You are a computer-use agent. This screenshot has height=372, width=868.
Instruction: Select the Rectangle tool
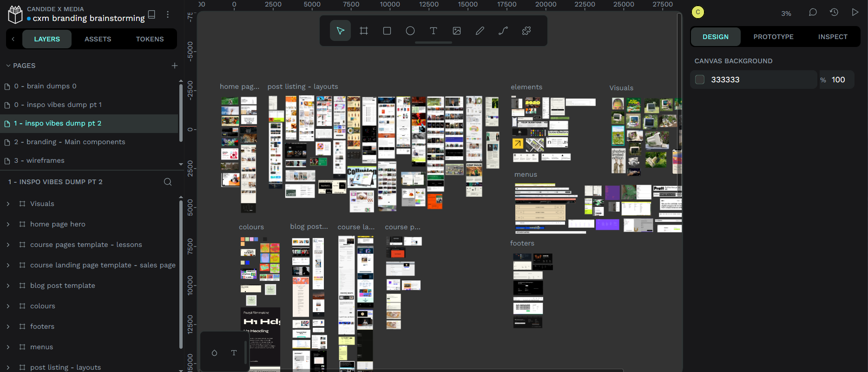pos(387,31)
